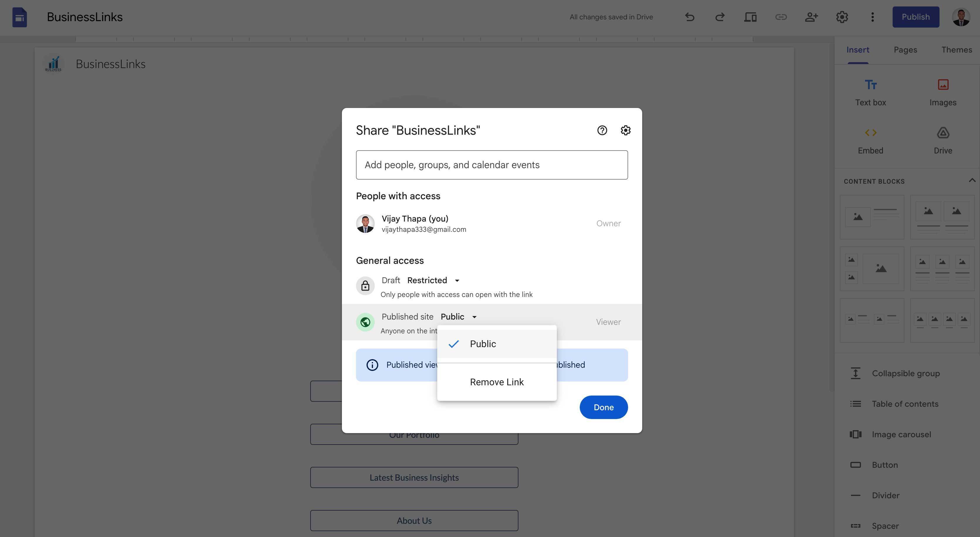Insert a Text box

[870, 92]
